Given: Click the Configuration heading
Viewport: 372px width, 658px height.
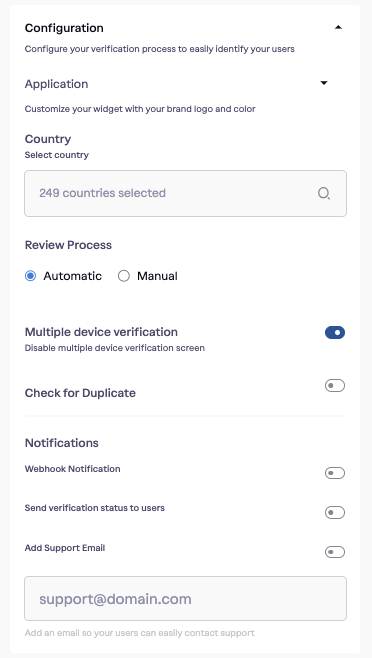Looking at the screenshot, I should pyautogui.click(x=64, y=28).
